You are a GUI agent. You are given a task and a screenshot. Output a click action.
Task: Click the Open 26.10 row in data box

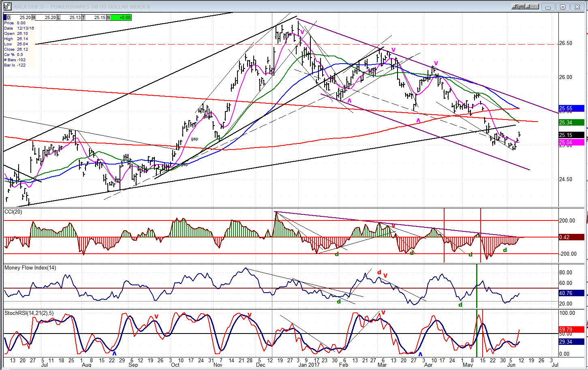coord(19,34)
